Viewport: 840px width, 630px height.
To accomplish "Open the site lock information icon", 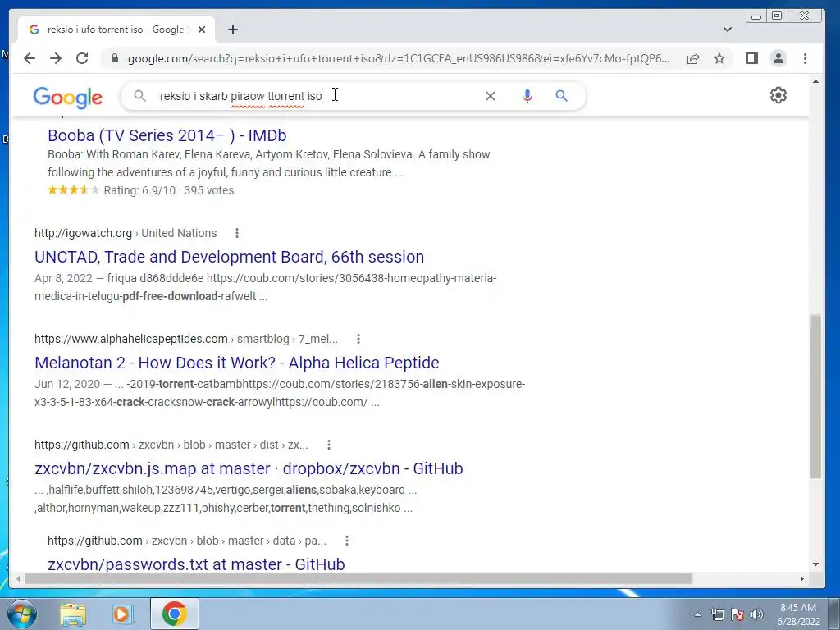I will (x=115, y=58).
